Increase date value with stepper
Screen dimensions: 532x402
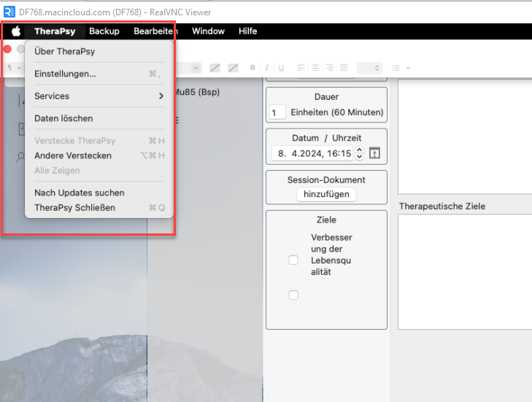359,150
